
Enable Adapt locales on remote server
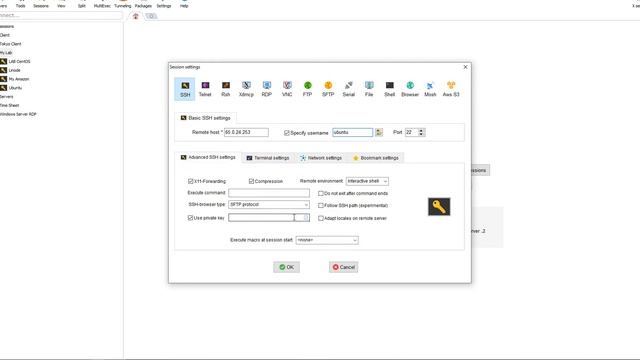coord(320,218)
